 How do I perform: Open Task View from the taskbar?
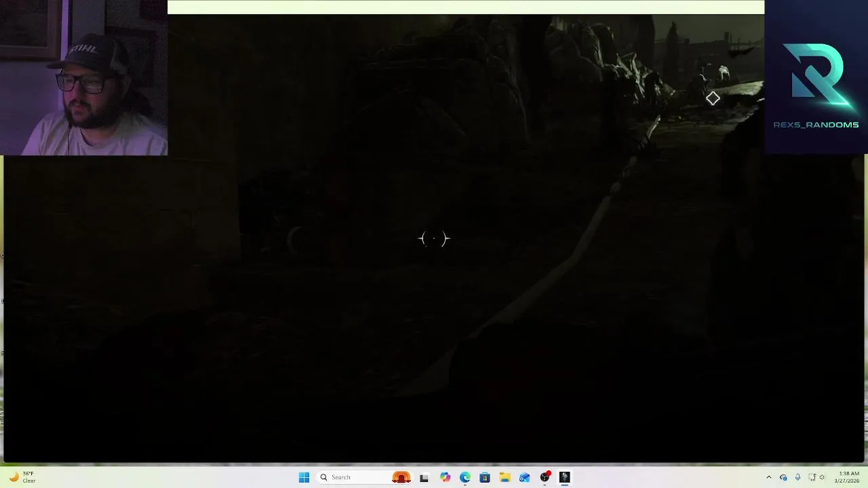[x=424, y=477]
